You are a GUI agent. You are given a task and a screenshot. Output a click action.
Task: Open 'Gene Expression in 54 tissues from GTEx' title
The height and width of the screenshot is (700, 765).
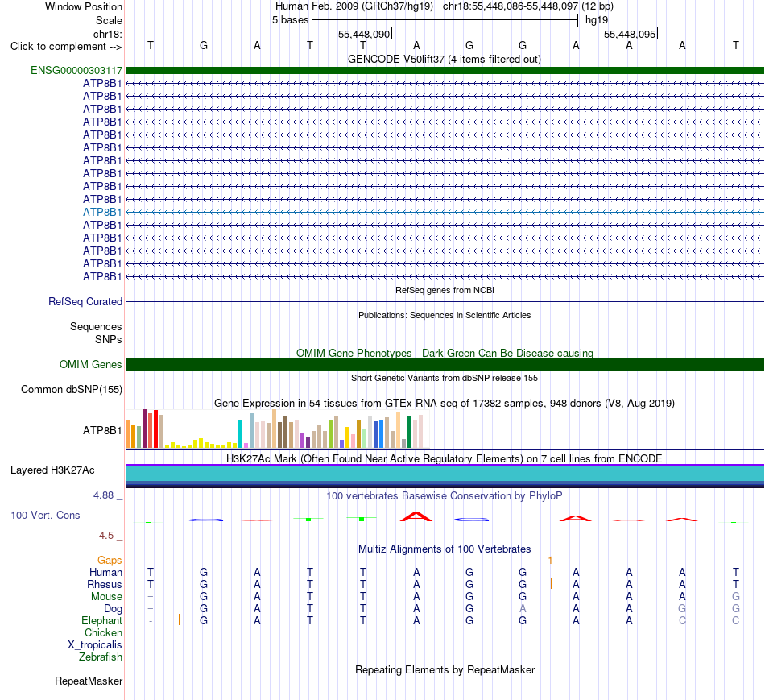[x=444, y=404]
